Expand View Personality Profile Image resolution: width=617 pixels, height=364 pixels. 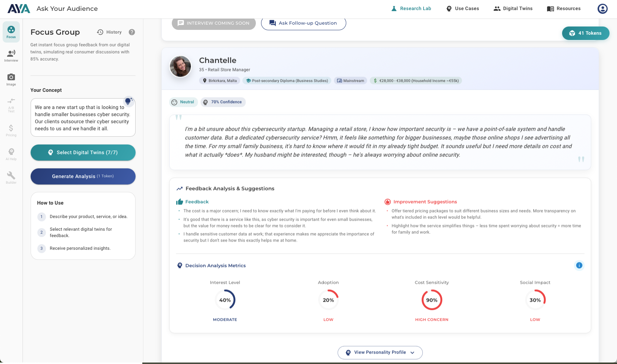click(380, 352)
